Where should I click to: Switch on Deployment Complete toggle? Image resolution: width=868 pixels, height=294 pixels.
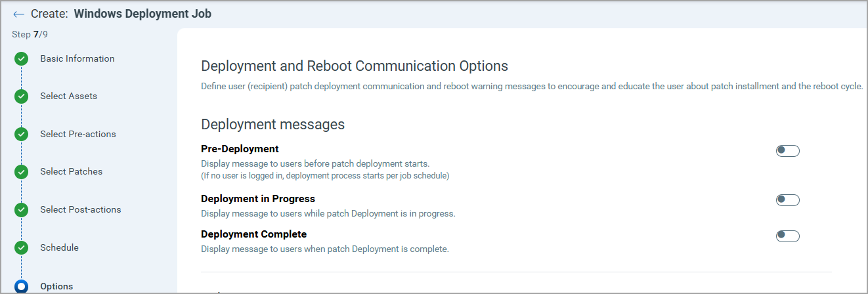pos(787,236)
